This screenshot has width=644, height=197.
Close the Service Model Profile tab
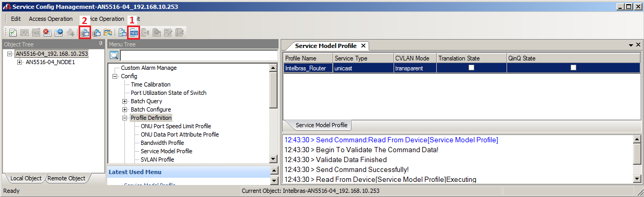coord(364,46)
